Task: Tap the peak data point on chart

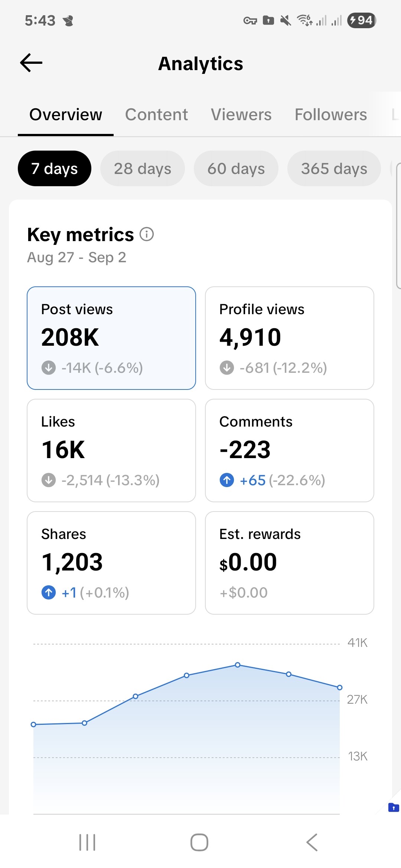Action: [x=238, y=665]
